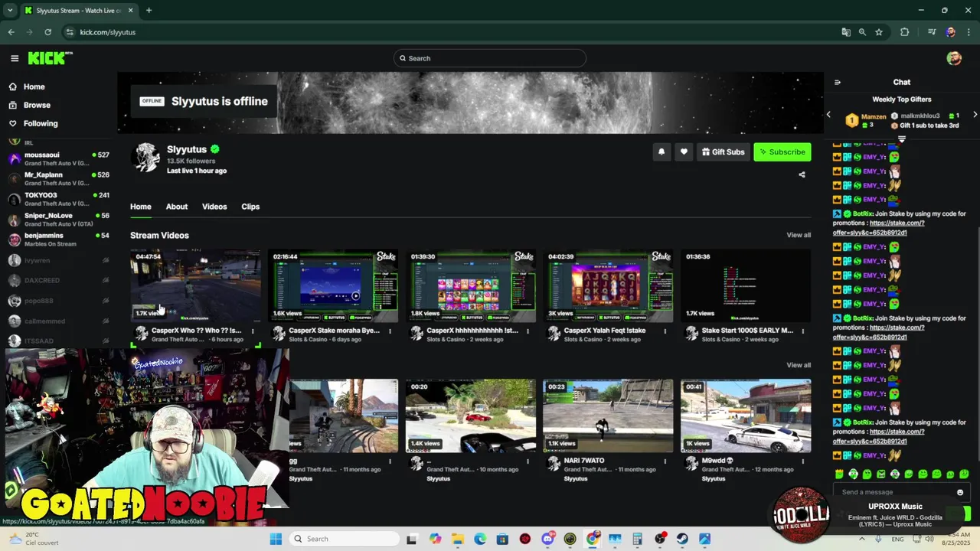Switch to the Videos tab

(214, 207)
